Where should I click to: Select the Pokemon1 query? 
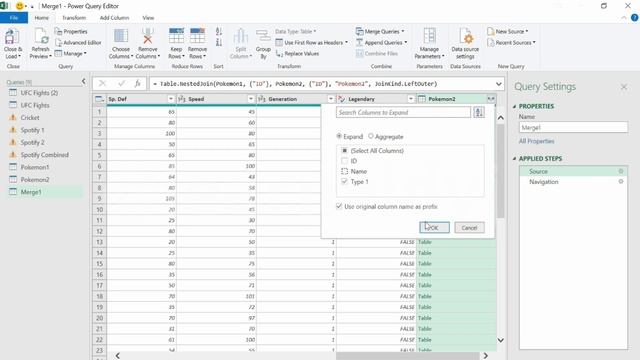click(35, 167)
